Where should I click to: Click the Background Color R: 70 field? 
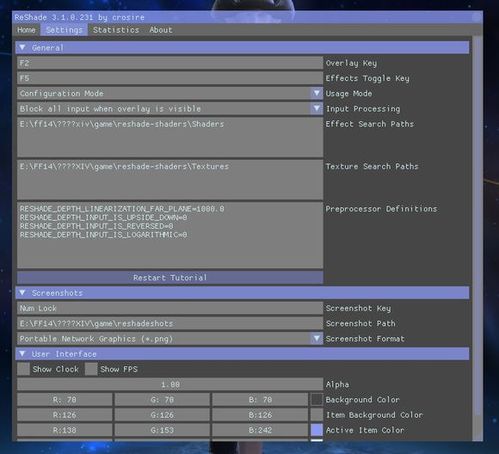coord(65,400)
